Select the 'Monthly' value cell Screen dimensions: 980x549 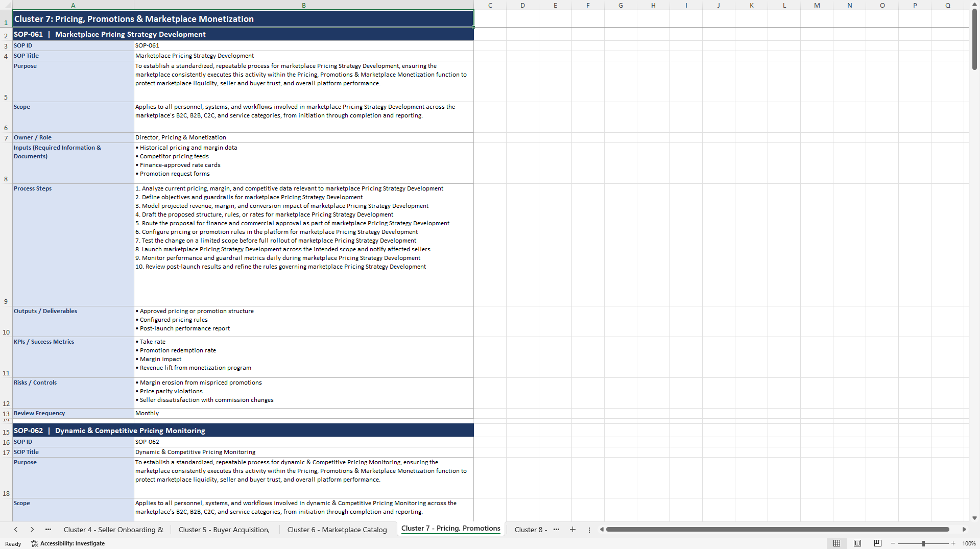tap(304, 414)
